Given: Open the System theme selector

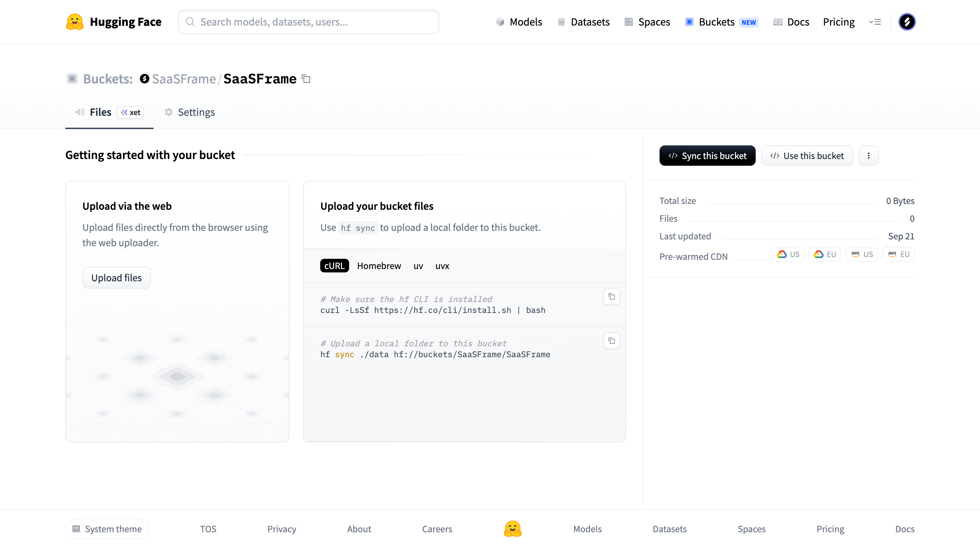Looking at the screenshot, I should [x=107, y=528].
